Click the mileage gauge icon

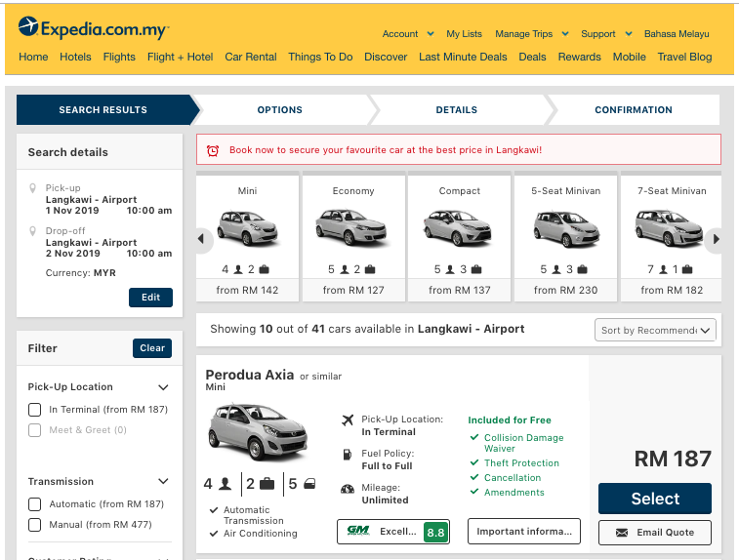(x=348, y=489)
